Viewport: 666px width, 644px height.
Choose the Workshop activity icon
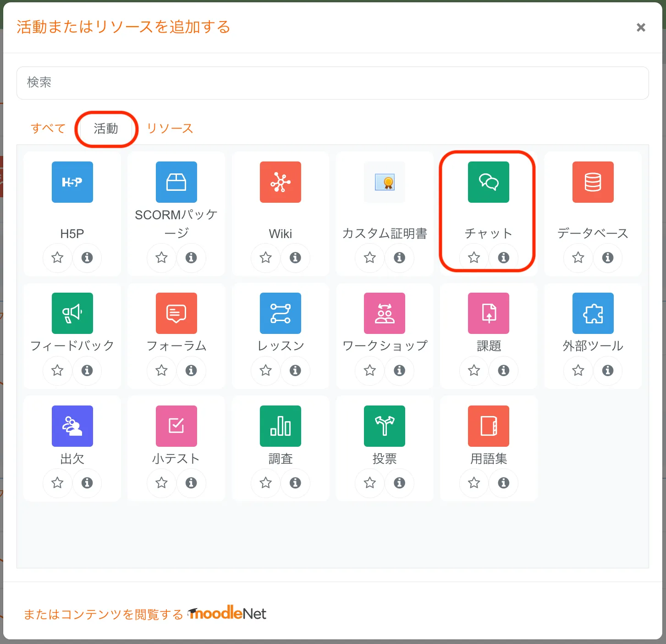385,313
